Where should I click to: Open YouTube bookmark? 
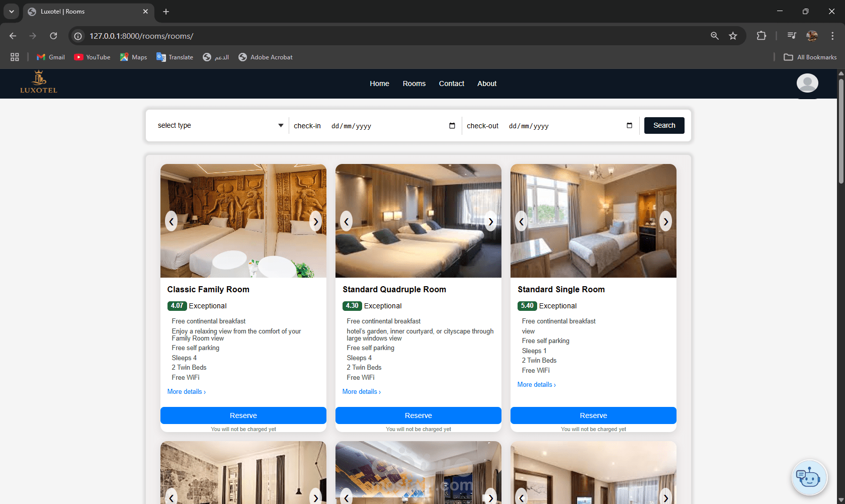pyautogui.click(x=92, y=57)
